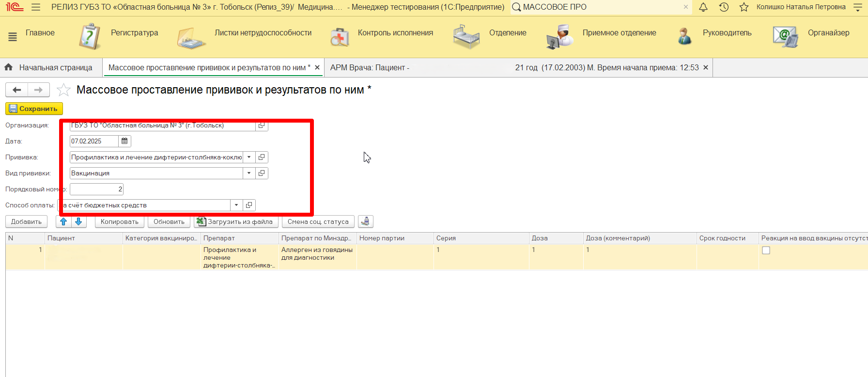Image resolution: width=868 pixels, height=377 pixels.
Task: Move row down with blue arrow
Action: click(78, 221)
